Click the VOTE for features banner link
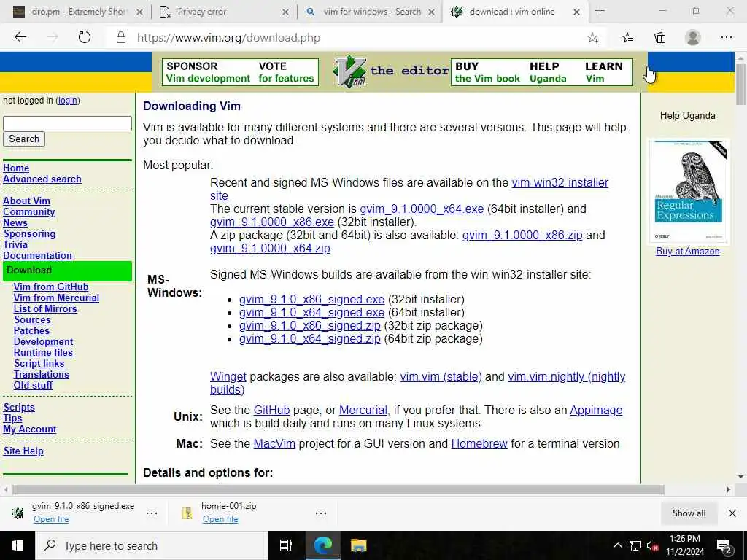This screenshot has height=560, width=747. click(x=286, y=72)
